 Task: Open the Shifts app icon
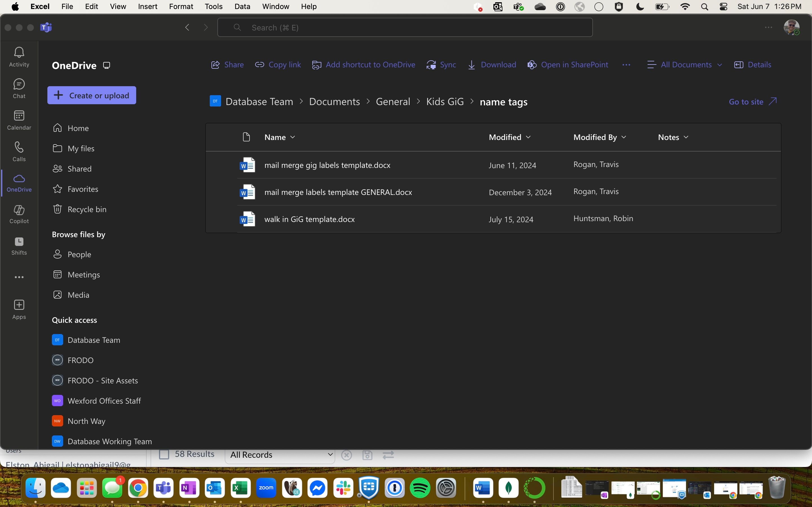19,242
